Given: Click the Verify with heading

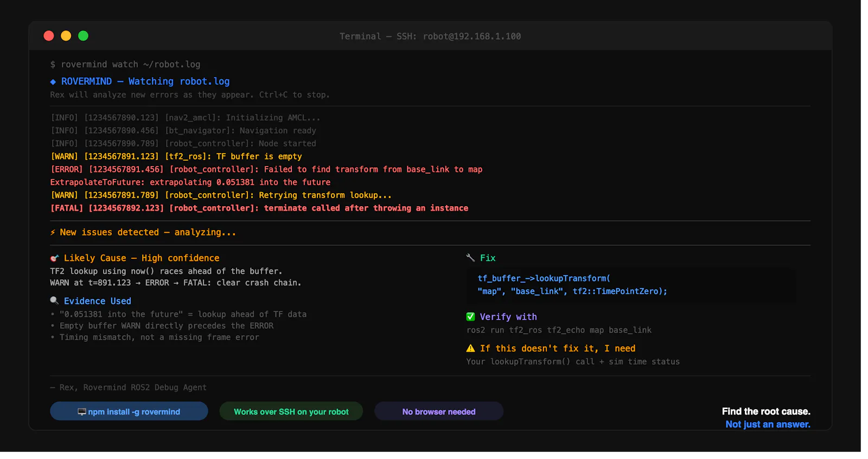Looking at the screenshot, I should coord(508,317).
